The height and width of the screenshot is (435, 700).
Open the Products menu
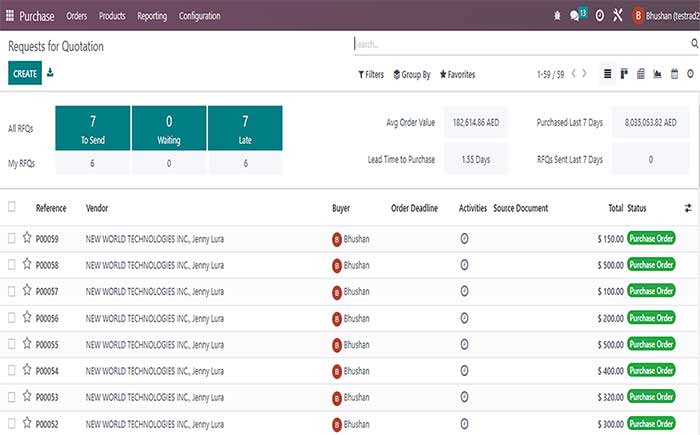point(112,16)
